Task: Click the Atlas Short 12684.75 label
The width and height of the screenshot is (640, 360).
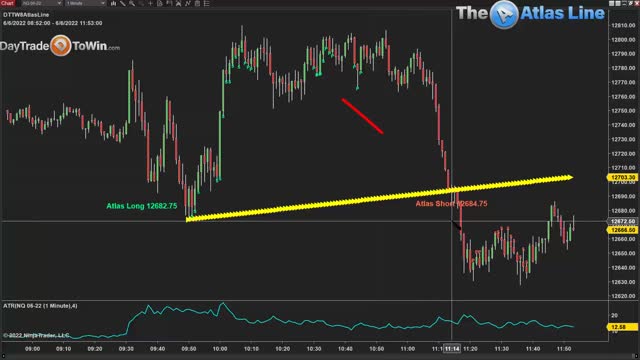Action: [x=451, y=203]
